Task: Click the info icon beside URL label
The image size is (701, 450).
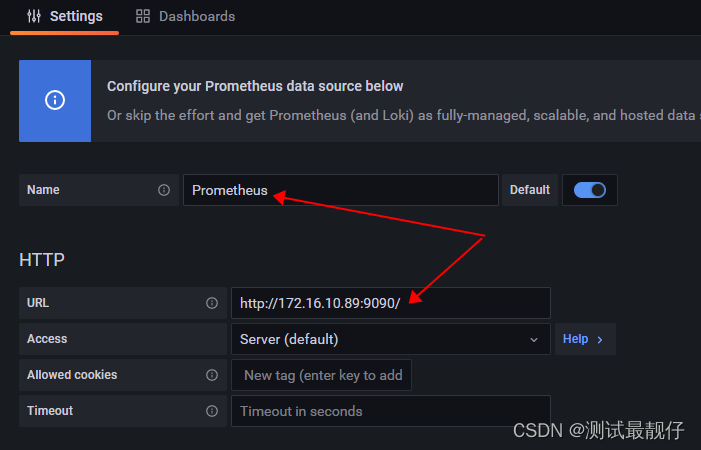Action: 212,303
